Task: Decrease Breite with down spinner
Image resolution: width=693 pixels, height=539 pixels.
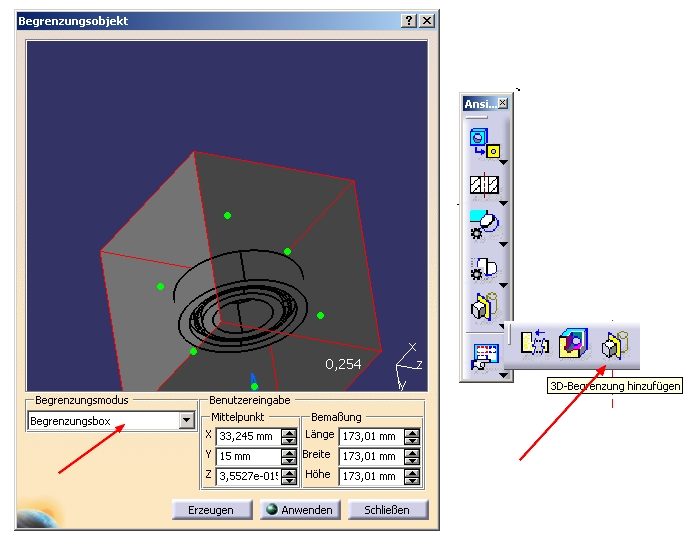Action: (412, 460)
